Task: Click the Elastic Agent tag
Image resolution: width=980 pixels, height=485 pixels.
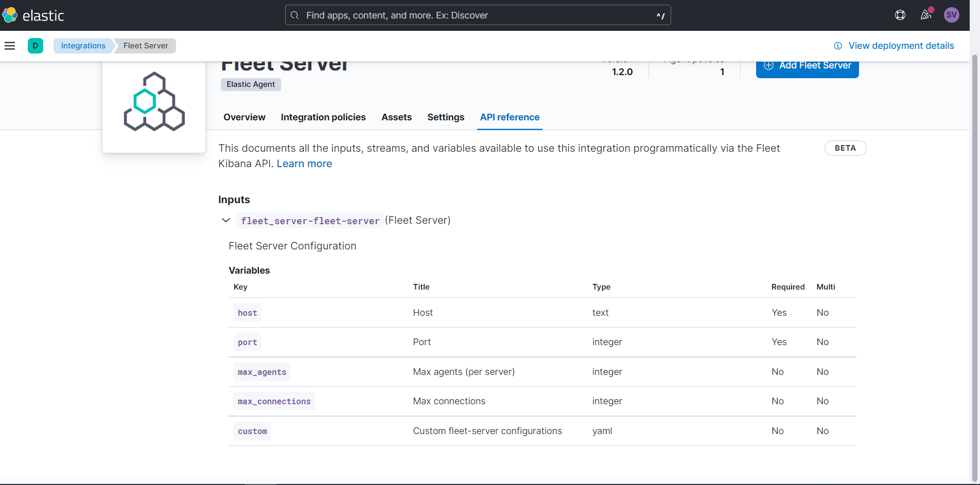Action: (251, 84)
